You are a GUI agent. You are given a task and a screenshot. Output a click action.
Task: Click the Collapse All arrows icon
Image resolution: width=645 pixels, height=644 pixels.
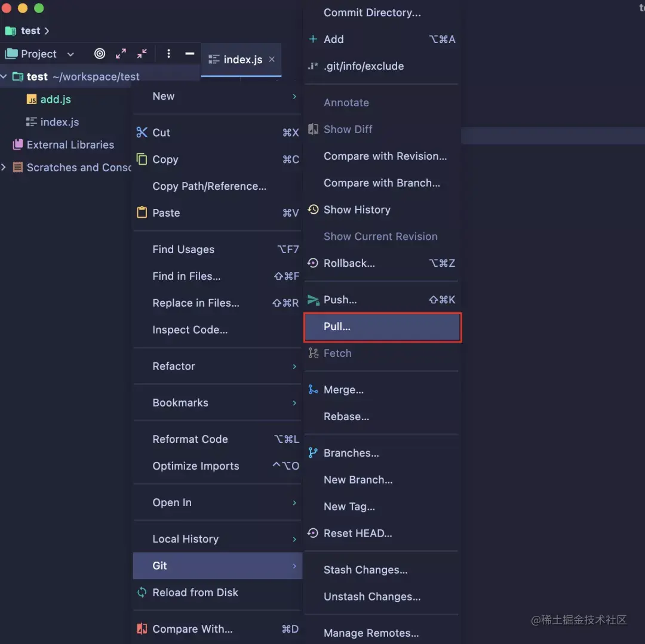[x=142, y=54]
